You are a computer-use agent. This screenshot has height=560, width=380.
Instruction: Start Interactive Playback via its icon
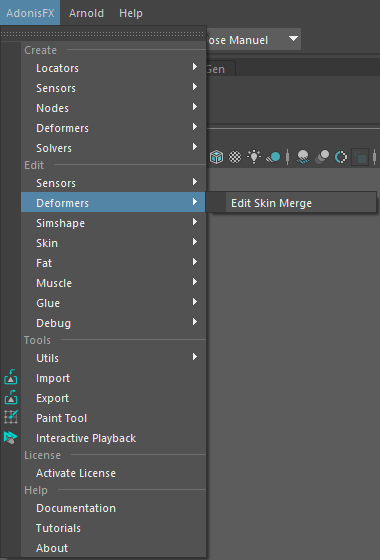click(11, 437)
